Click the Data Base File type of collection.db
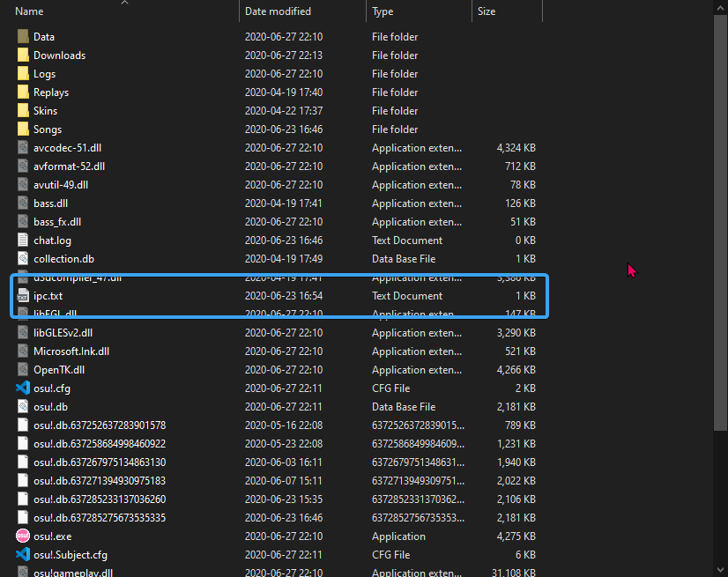Image resolution: width=728 pixels, height=577 pixels. coord(404,259)
